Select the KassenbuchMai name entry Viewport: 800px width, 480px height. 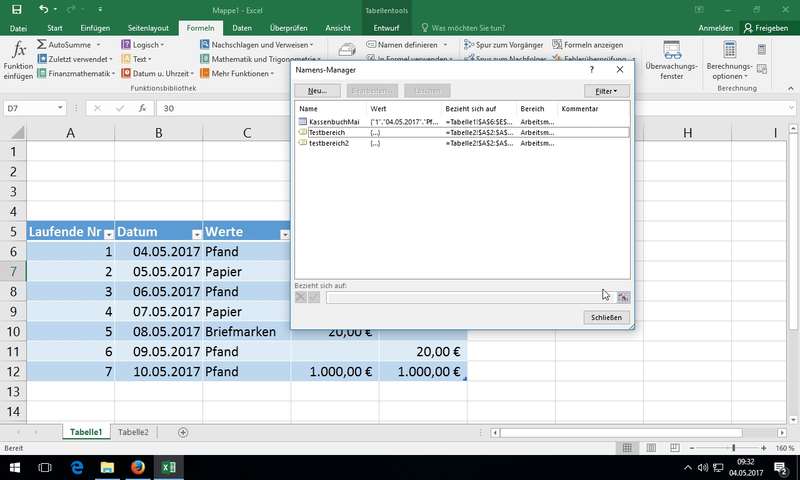[333, 121]
